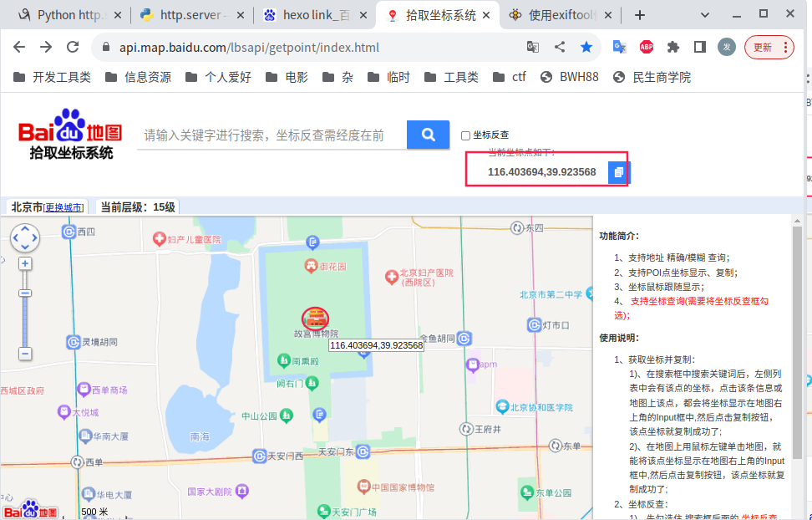Viewport: 812px width, 520px height.
Task: Click the 国家大剧院 theater icon
Action: (x=241, y=491)
